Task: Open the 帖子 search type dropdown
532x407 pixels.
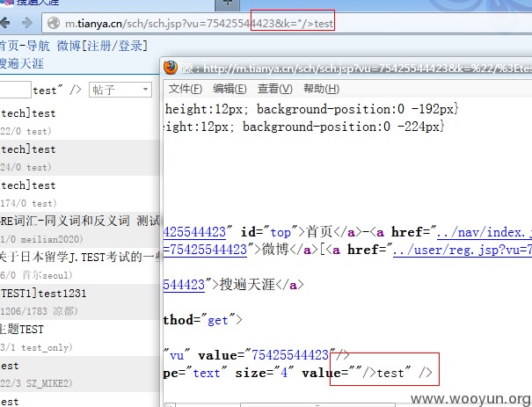Action: tap(120, 90)
